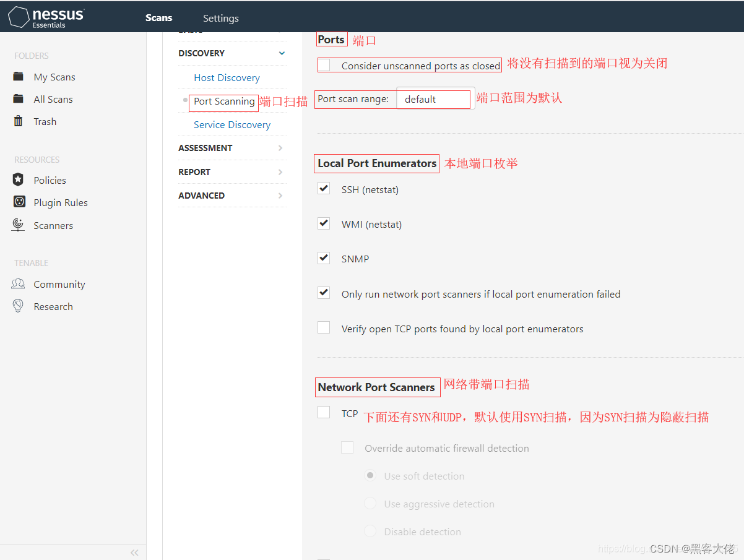The width and height of the screenshot is (744, 560).
Task: Select Disable detection radio button
Action: pos(370,531)
